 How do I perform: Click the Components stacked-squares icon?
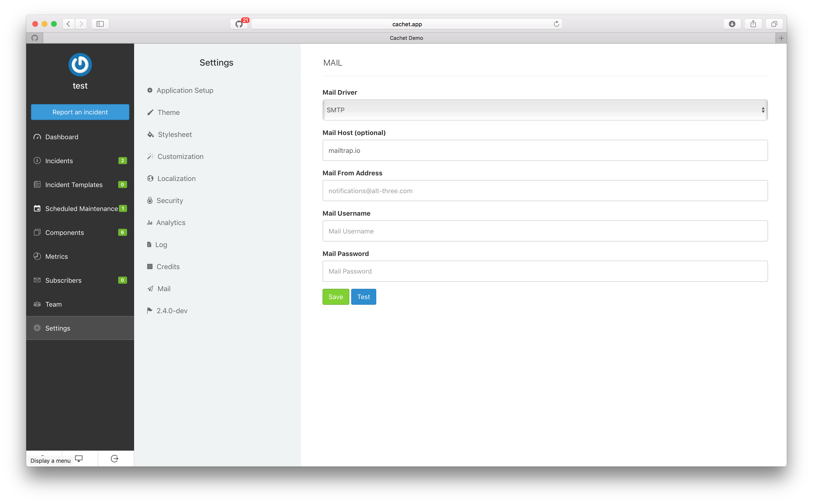[37, 232]
